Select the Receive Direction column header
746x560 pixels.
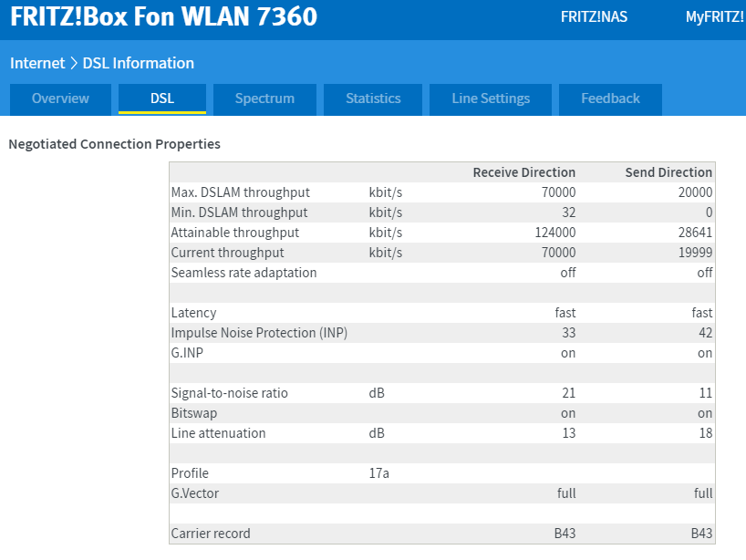[x=523, y=172]
